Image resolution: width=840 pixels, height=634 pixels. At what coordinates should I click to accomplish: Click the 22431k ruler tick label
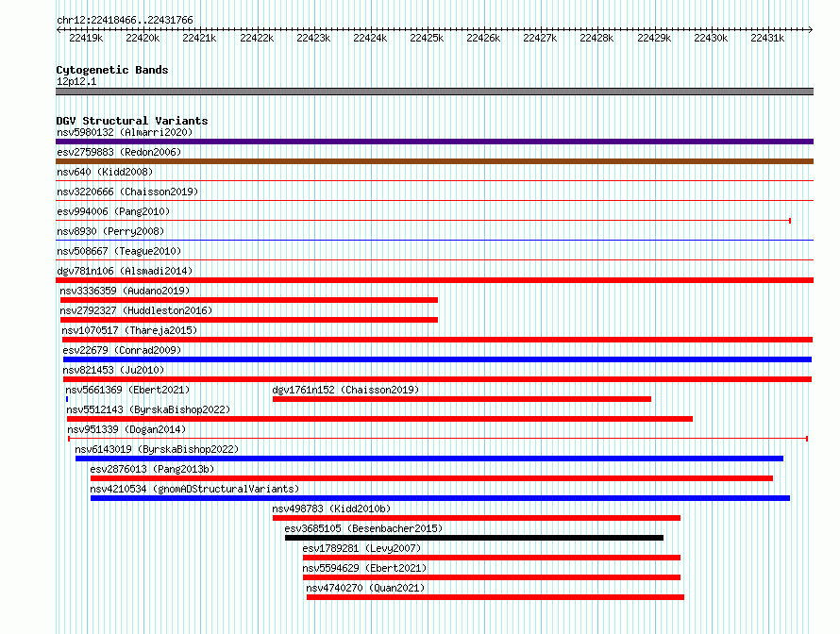tap(767, 38)
